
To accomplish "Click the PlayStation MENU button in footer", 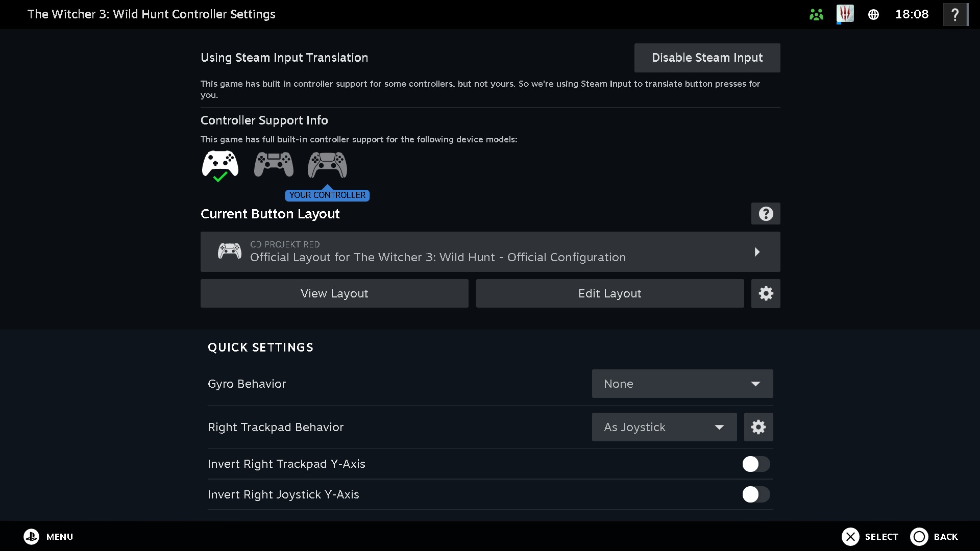I will (32, 537).
